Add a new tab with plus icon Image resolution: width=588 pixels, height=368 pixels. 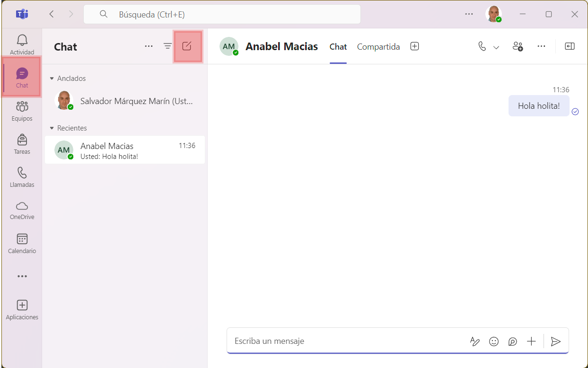click(x=415, y=46)
